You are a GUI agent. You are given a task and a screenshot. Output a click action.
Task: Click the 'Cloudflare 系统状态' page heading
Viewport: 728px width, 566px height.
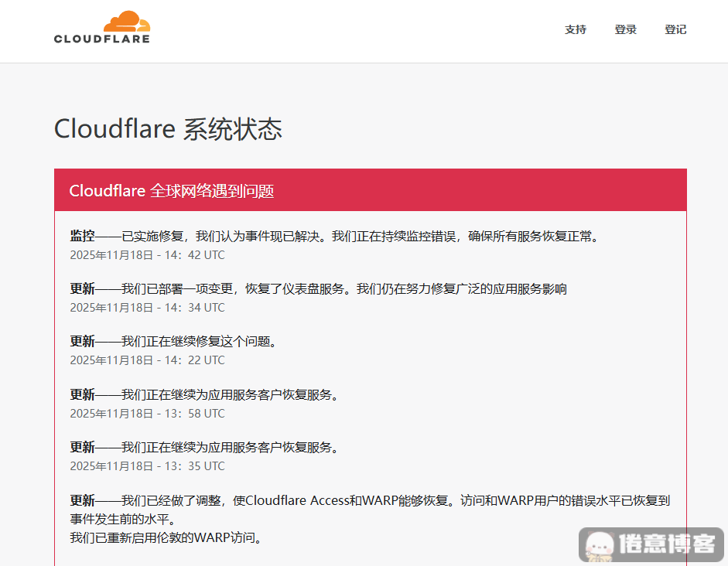(168, 129)
